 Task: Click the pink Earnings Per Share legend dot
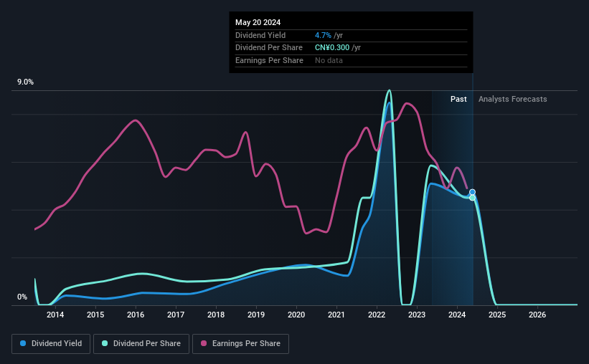pos(204,343)
